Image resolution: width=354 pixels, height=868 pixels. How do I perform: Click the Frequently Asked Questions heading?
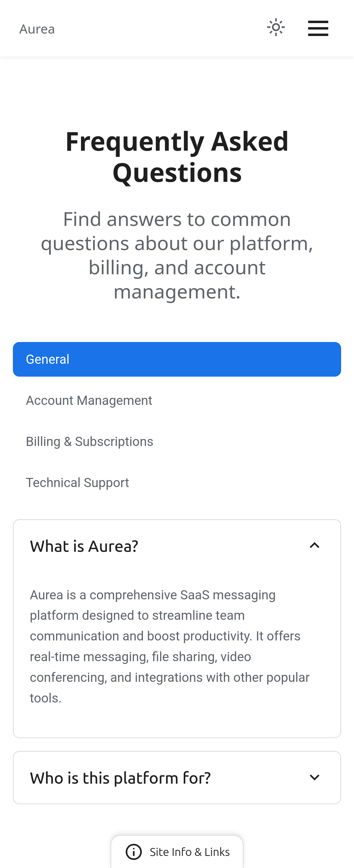(177, 157)
